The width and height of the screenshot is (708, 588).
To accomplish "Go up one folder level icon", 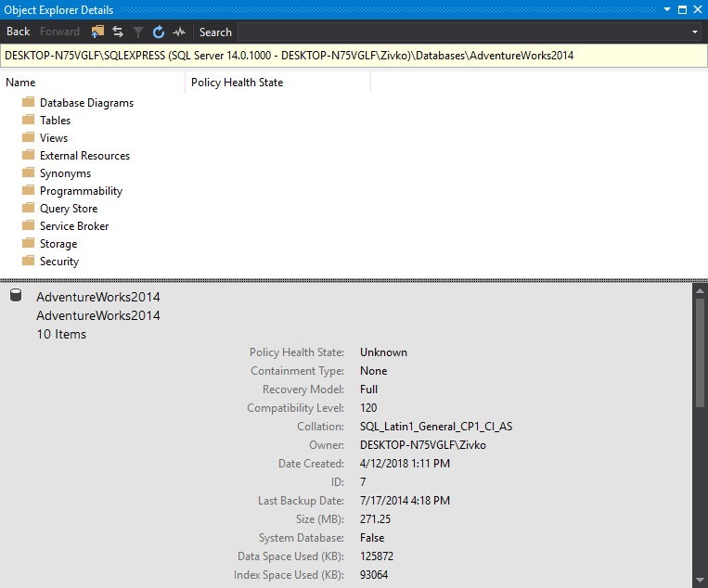I will click(x=97, y=32).
